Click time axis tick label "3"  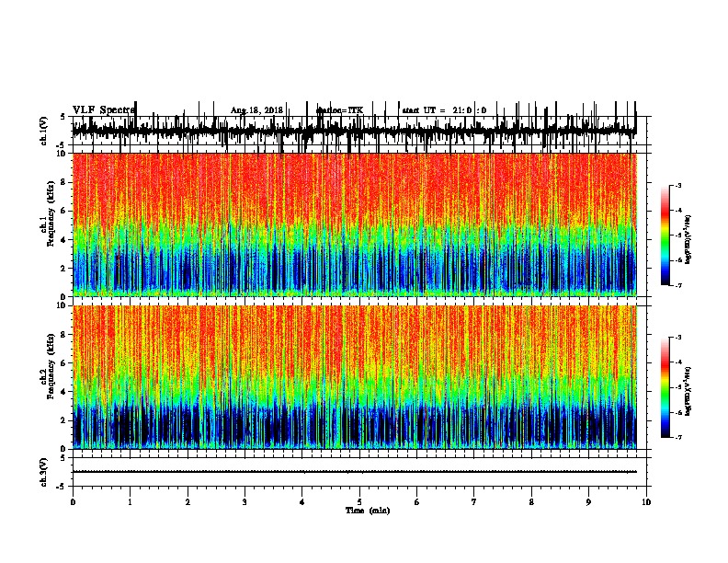click(x=245, y=502)
